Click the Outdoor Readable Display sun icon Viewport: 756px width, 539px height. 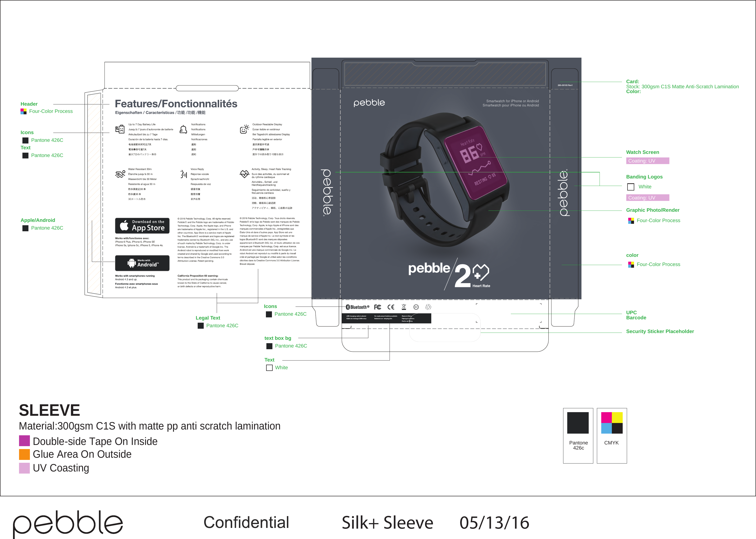coord(244,129)
